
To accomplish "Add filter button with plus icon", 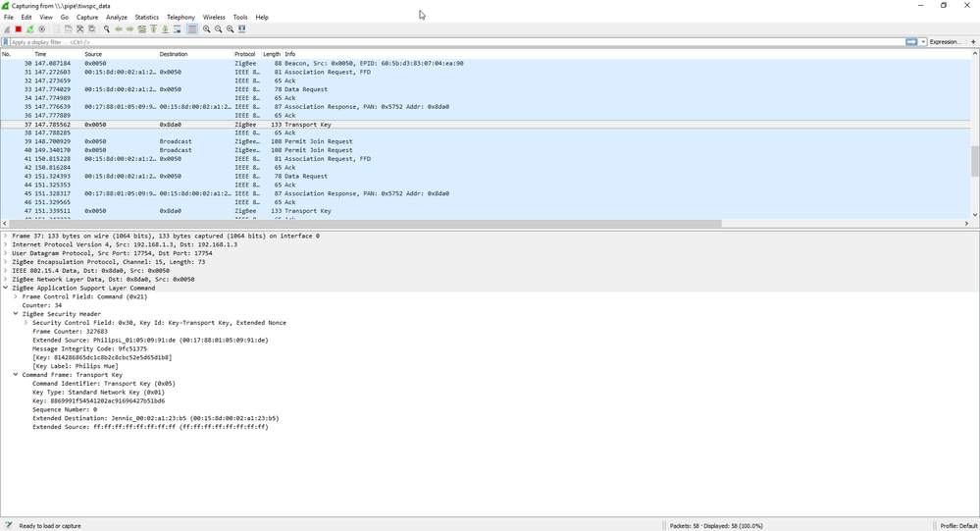I will pyautogui.click(x=973, y=42).
